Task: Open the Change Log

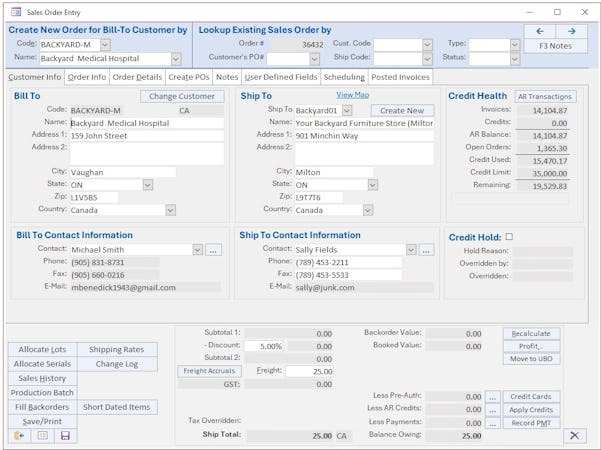Action: pyautogui.click(x=117, y=364)
